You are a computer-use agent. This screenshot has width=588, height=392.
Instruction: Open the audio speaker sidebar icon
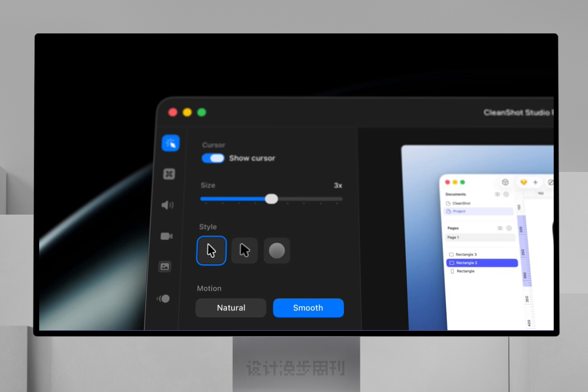pyautogui.click(x=167, y=205)
